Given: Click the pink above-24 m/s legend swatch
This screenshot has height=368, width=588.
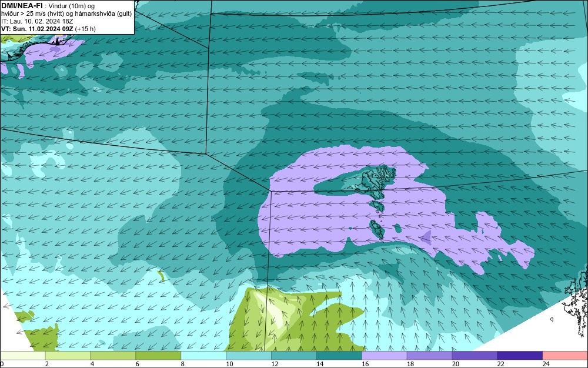Looking at the screenshot, I should 566,356.
